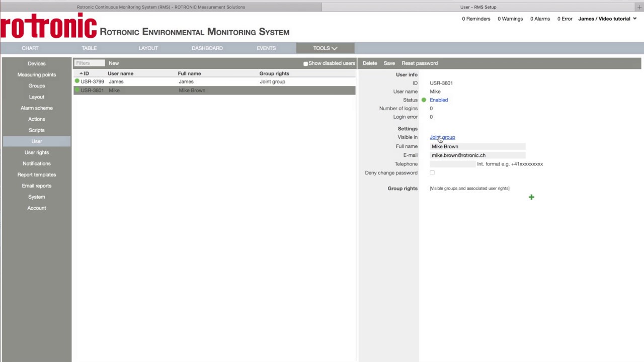Select the USR-3799 James user row
The image size is (644, 362).
[x=214, y=81]
